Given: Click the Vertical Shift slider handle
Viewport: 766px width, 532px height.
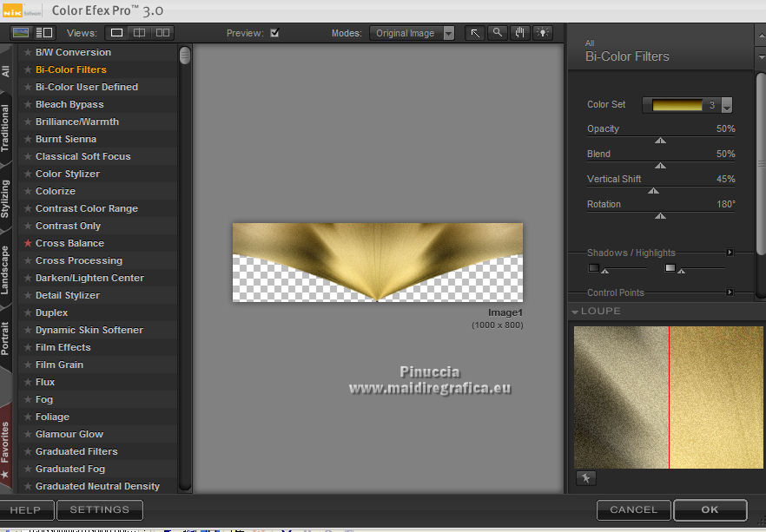Looking at the screenshot, I should (x=654, y=191).
